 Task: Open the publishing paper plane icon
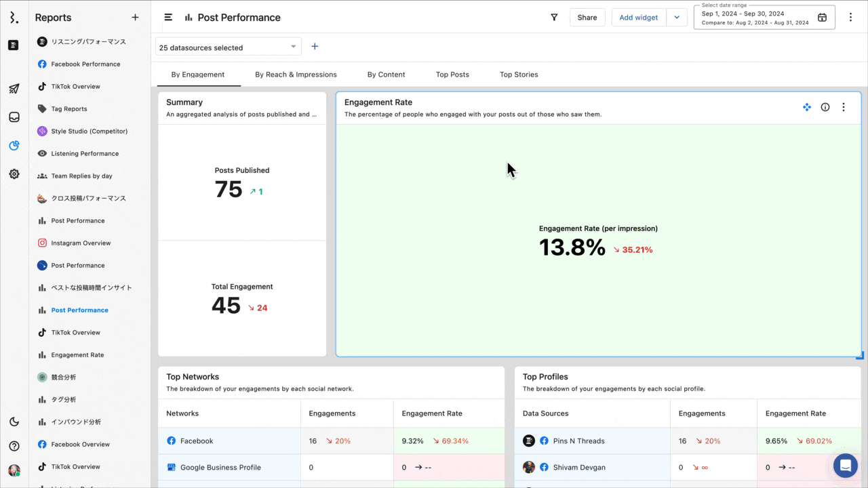pos(14,89)
